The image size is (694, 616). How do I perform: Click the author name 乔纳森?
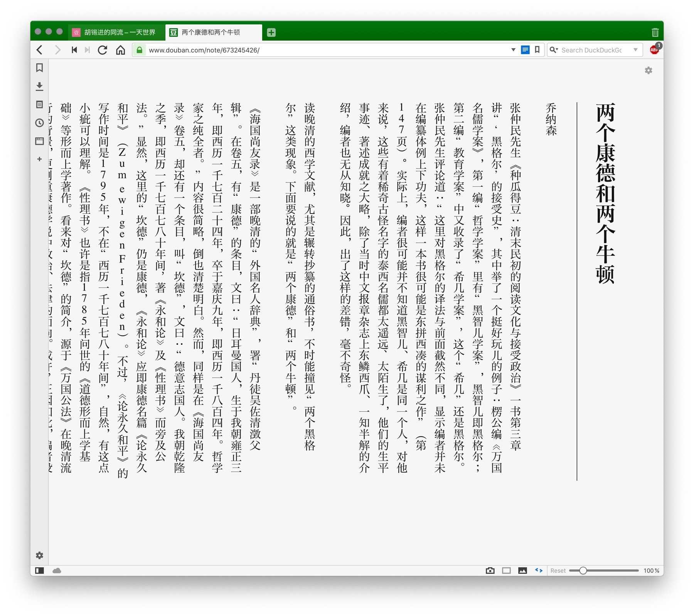point(551,120)
